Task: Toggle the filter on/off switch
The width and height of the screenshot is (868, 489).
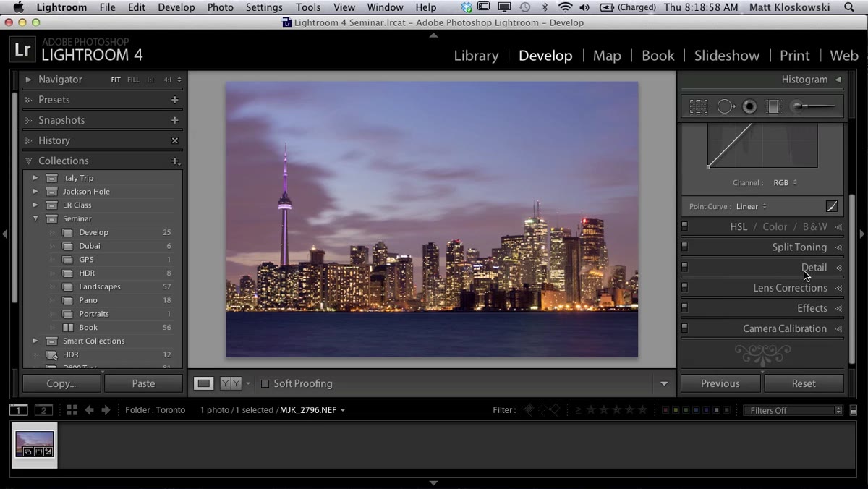Action: 854,410
